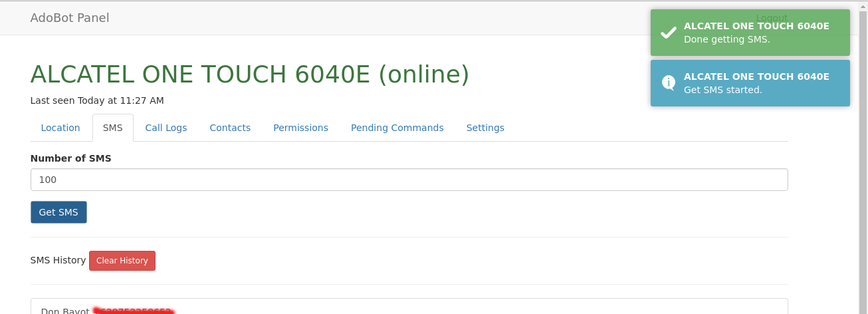Open the Settings tab
This screenshot has height=314, width=868.
click(x=485, y=128)
